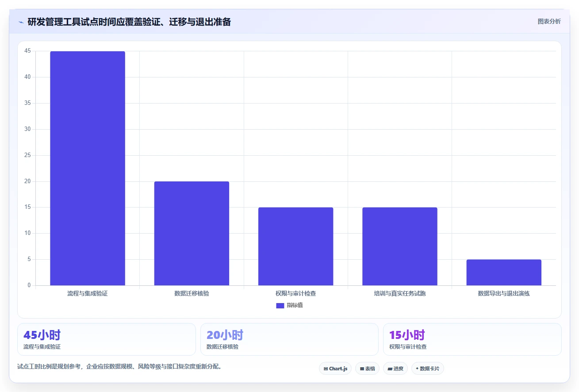Click the 表格 tag pill
The width and height of the screenshot is (579, 392).
pyautogui.click(x=367, y=369)
